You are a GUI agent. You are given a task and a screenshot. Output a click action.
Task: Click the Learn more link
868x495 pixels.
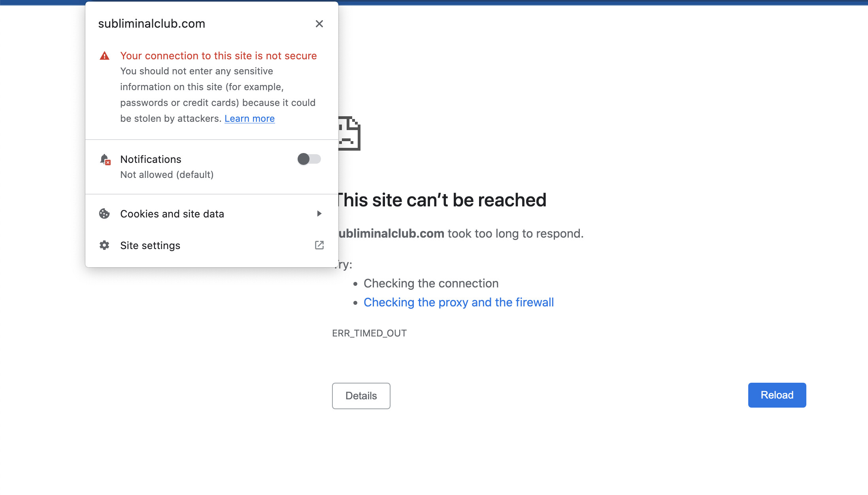pos(249,119)
